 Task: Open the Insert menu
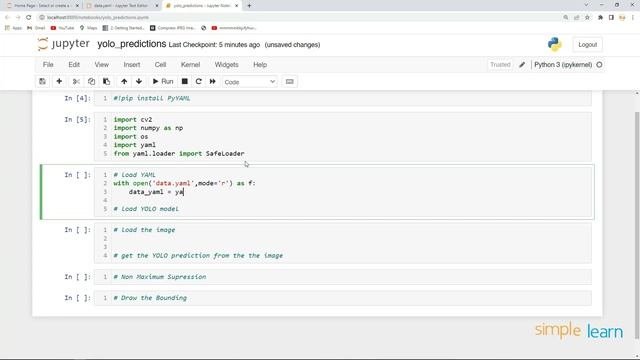[x=132, y=64]
